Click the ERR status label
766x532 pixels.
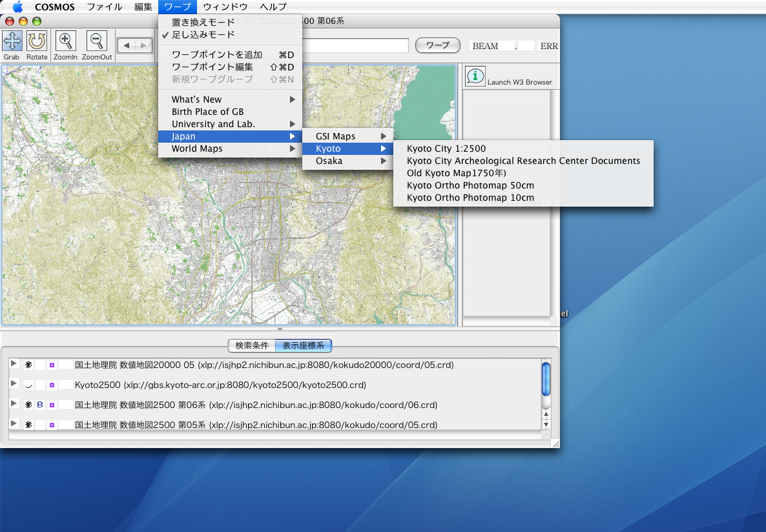point(549,46)
